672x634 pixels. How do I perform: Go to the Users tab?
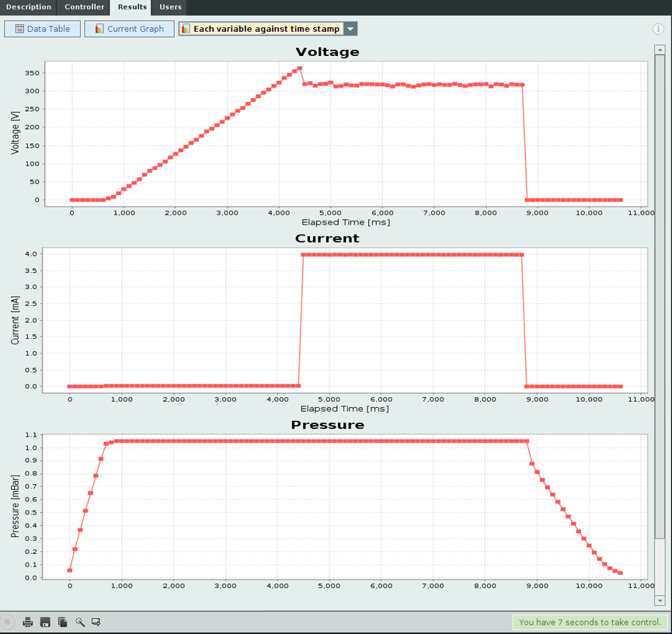170,7
